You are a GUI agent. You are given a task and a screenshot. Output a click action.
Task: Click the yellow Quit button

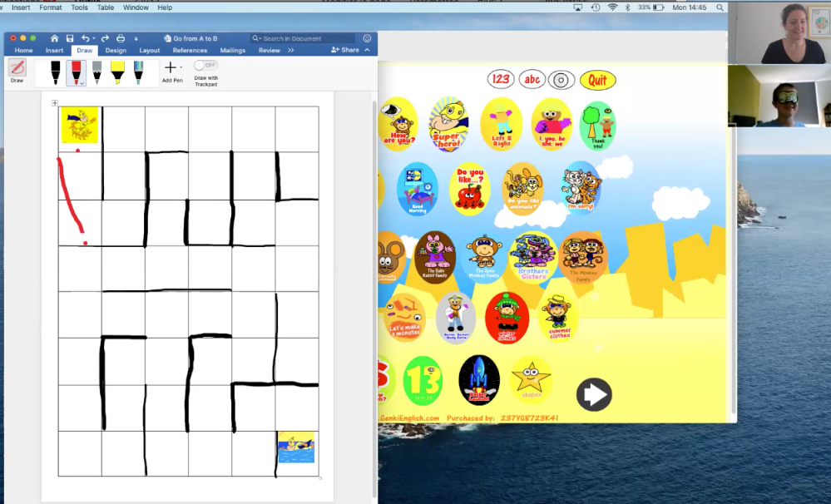click(x=597, y=80)
